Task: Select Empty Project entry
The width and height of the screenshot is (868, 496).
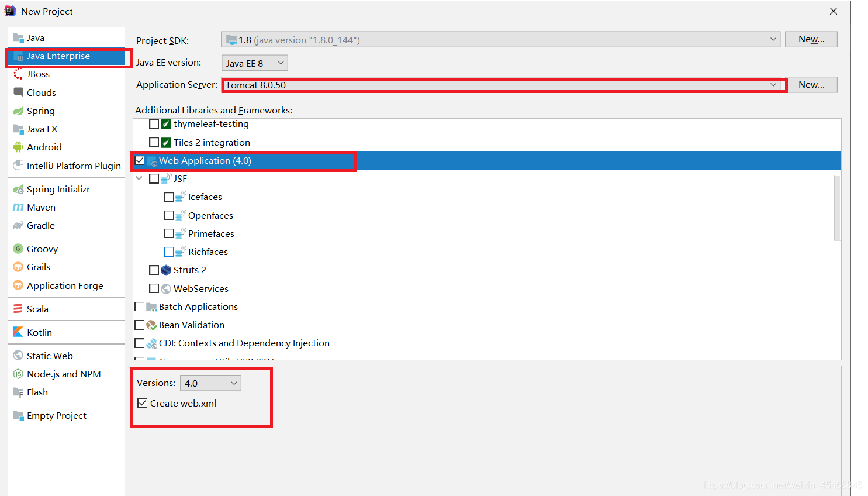Action: pyautogui.click(x=66, y=416)
